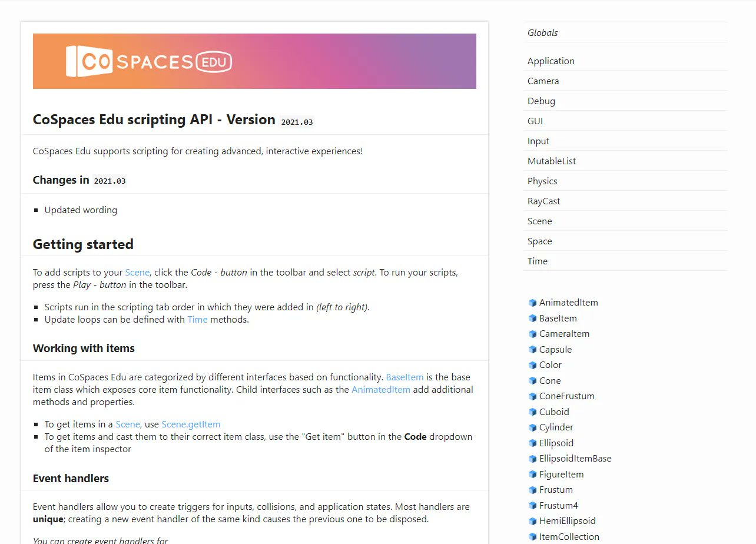Select the BaseItem cube icon

(532, 318)
